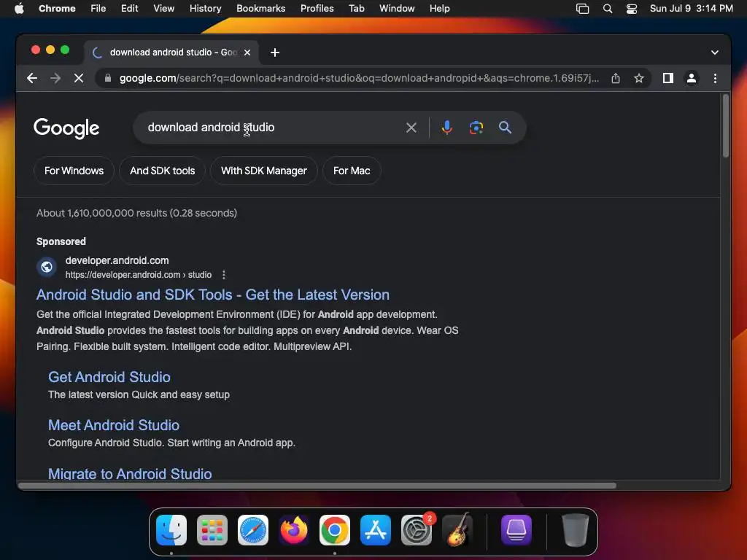This screenshot has height=560, width=747.
Task: Click the developer.android.com globe favicon
Action: pyautogui.click(x=47, y=267)
